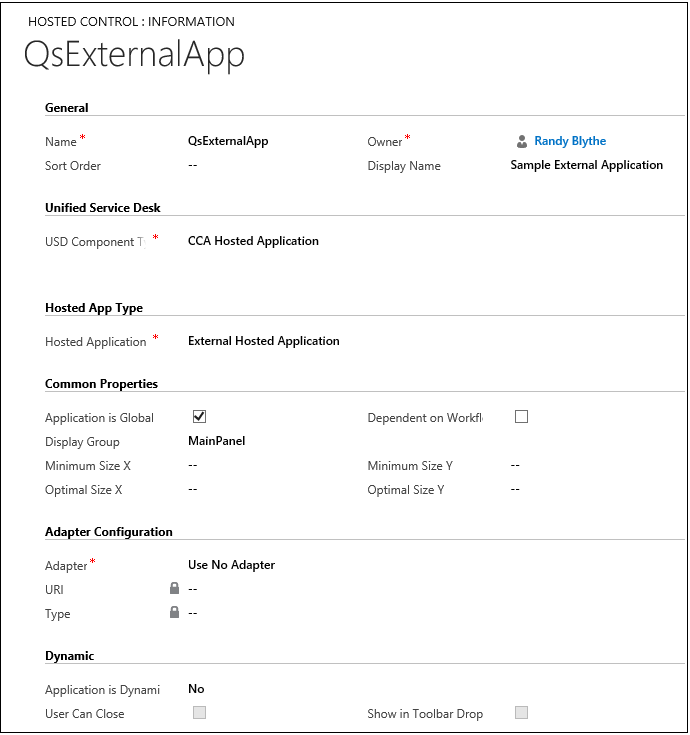
Task: Click the Display Name field label
Action: pos(404,166)
